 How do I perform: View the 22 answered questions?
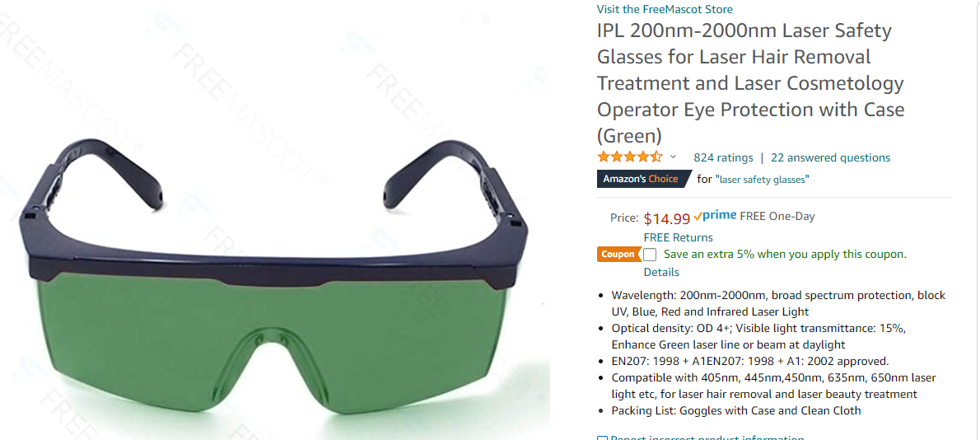(831, 157)
